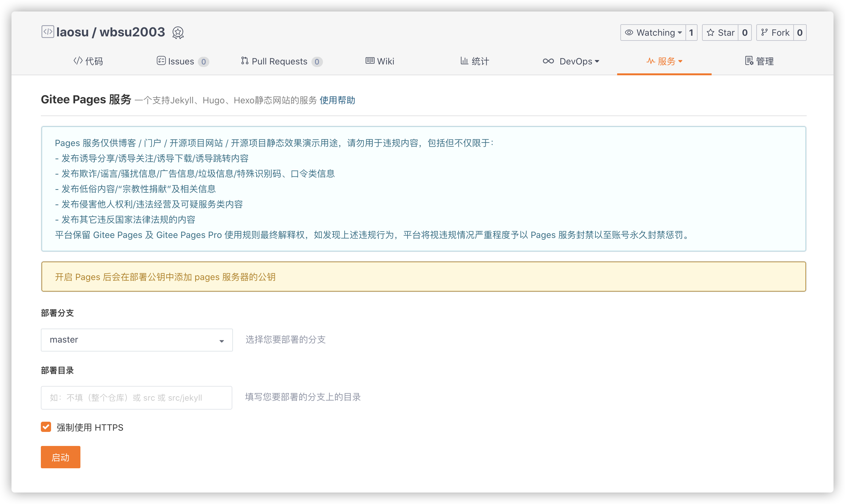The width and height of the screenshot is (845, 504).
Task: Click the recommended badge icon after wbsu2003
Action: [x=178, y=33]
